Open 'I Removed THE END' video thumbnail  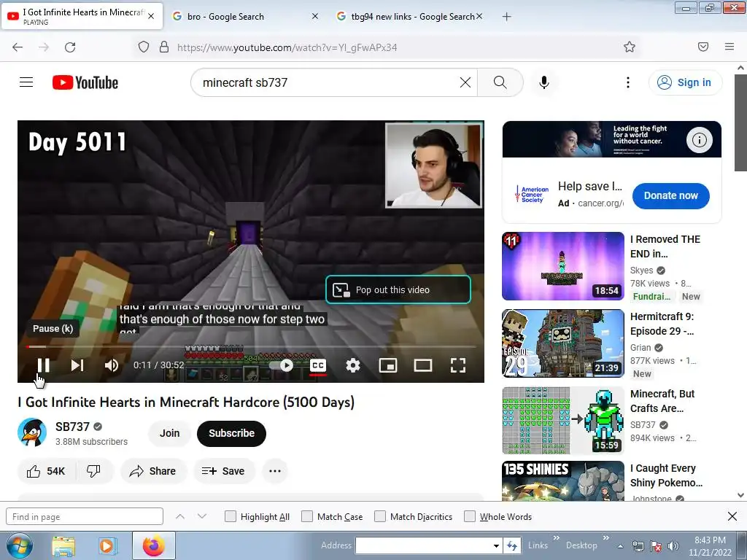[562, 265]
